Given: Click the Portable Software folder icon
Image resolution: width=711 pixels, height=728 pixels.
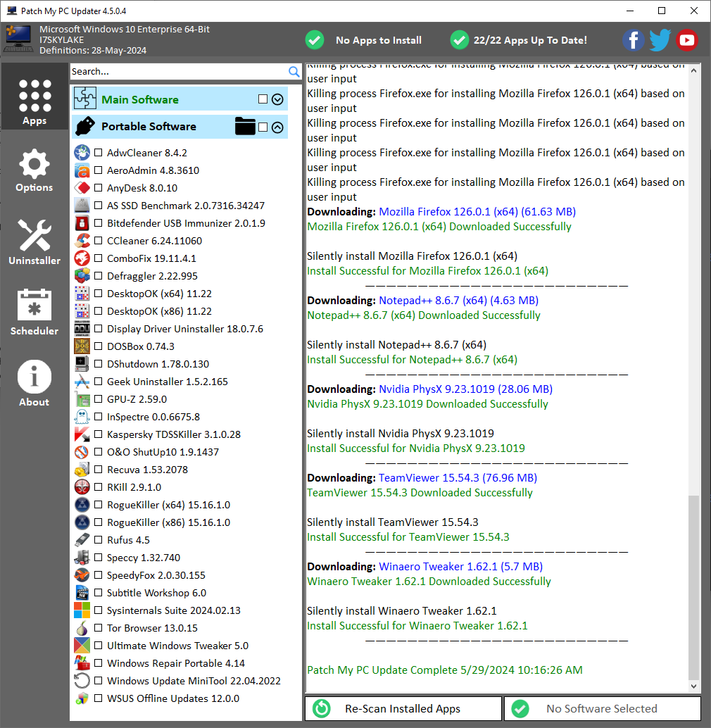Looking at the screenshot, I should (x=245, y=127).
